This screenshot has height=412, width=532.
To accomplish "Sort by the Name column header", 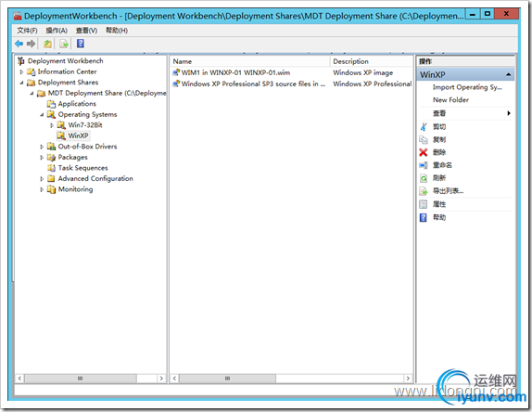I will coord(249,61).
